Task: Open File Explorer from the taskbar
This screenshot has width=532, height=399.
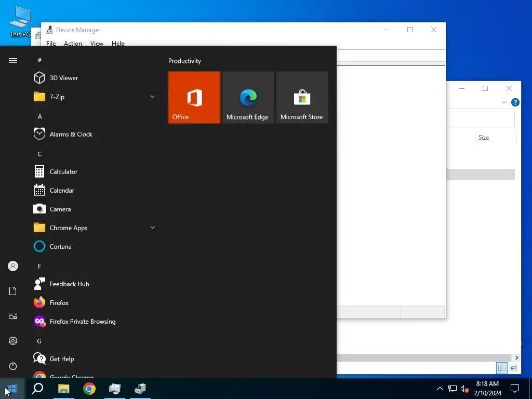Action: click(63, 389)
